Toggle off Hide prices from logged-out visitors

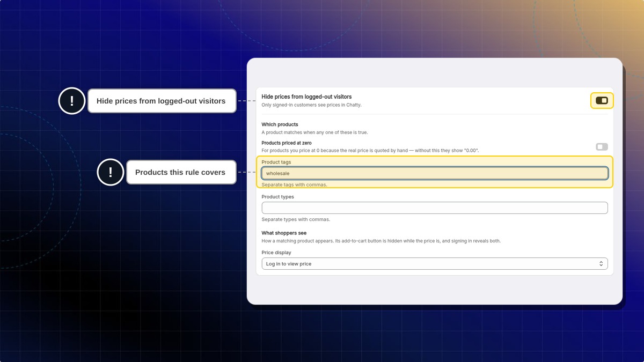pyautogui.click(x=602, y=100)
